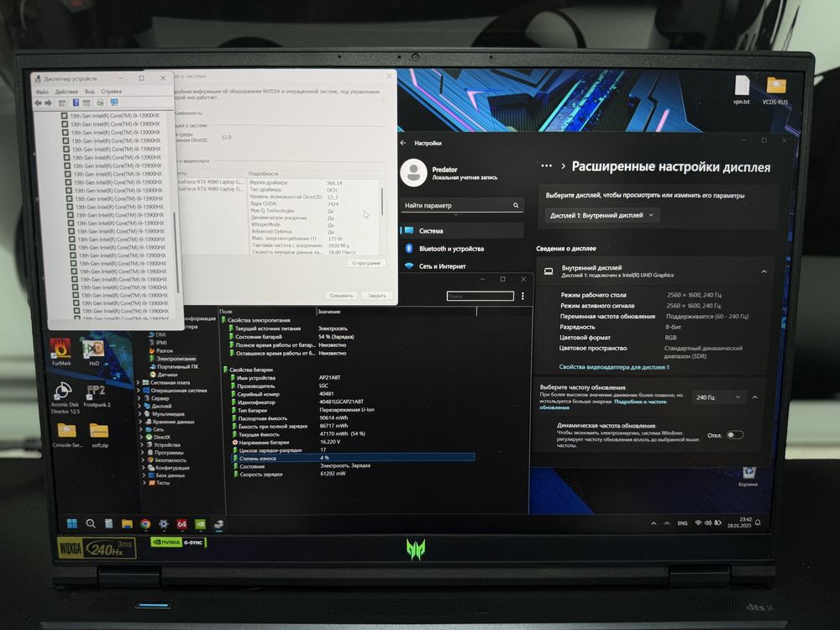Image resolution: width=840 pixels, height=630 pixels.
Task: Click scan hardware monitor toolbar icon
Action: tap(113, 102)
